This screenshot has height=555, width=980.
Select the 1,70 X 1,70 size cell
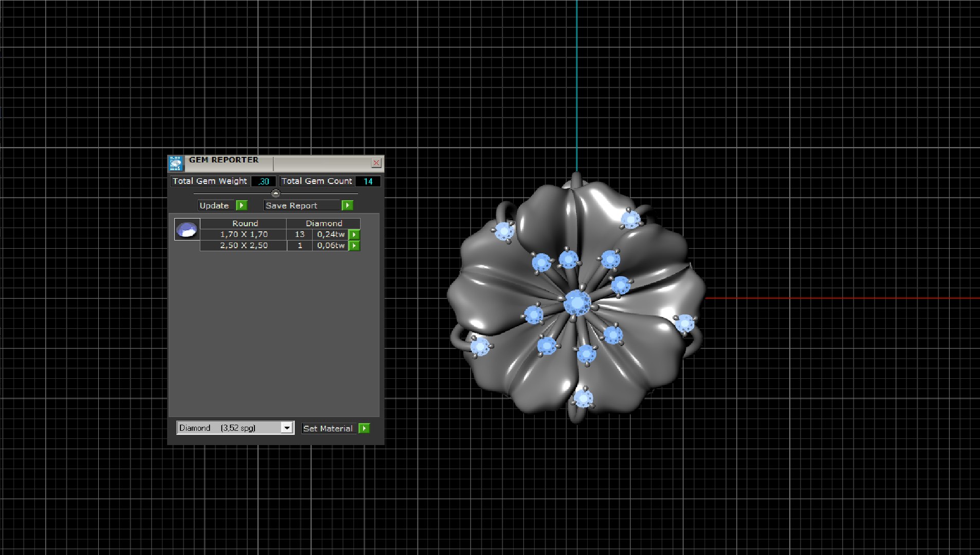click(243, 234)
